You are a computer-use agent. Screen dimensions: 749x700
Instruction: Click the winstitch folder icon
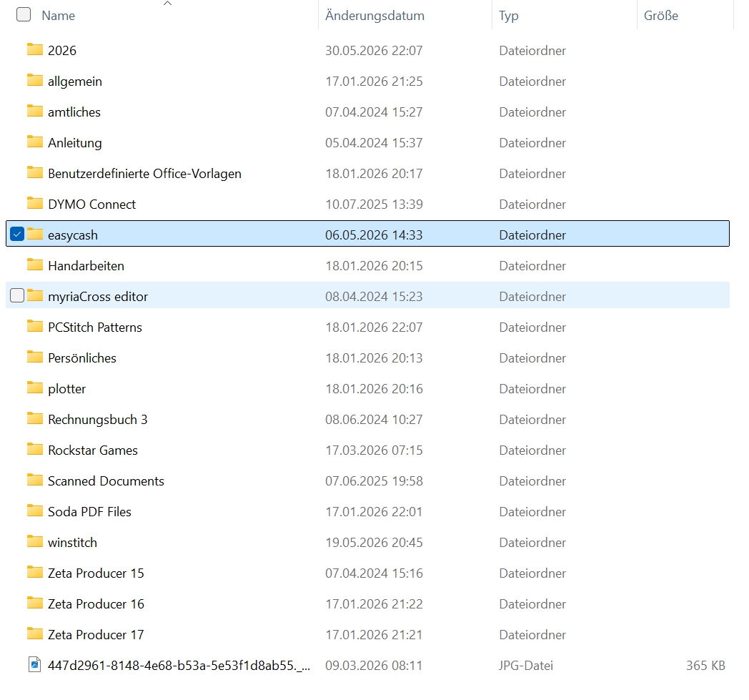coord(35,541)
